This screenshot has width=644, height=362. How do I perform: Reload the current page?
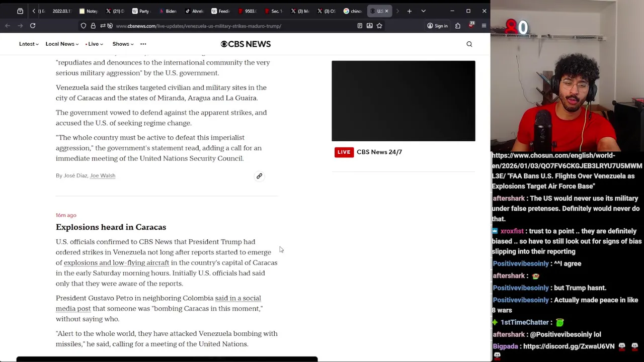coord(33,26)
